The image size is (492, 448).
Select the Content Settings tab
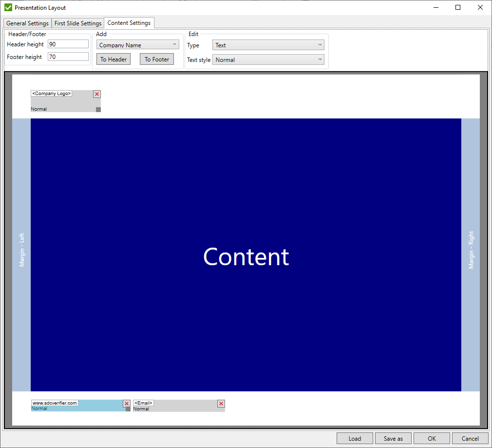[x=129, y=23]
